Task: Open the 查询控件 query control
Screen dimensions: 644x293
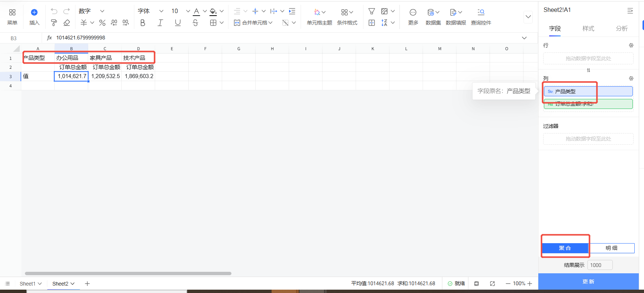Action: click(x=481, y=17)
